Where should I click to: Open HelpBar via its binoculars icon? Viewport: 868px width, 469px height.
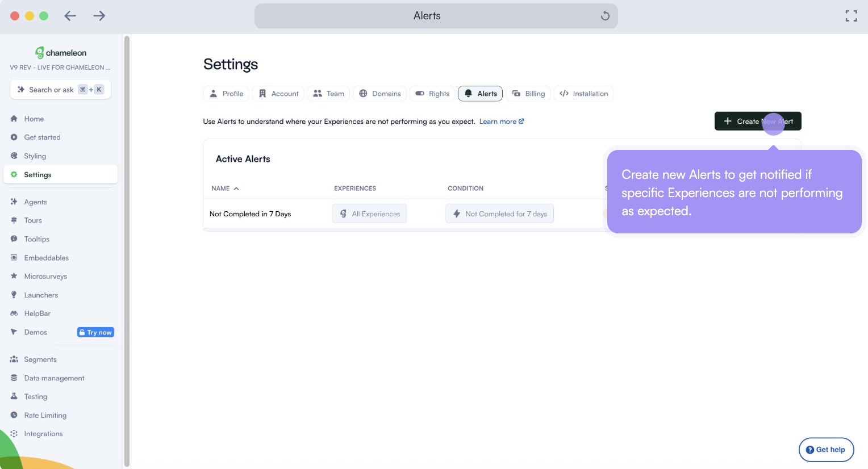click(14, 313)
